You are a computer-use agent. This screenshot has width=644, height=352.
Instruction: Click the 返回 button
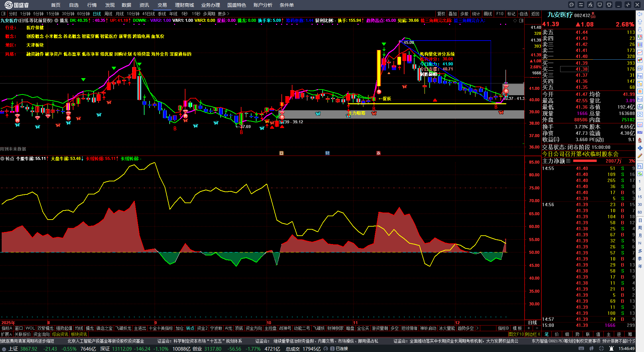(x=535, y=14)
